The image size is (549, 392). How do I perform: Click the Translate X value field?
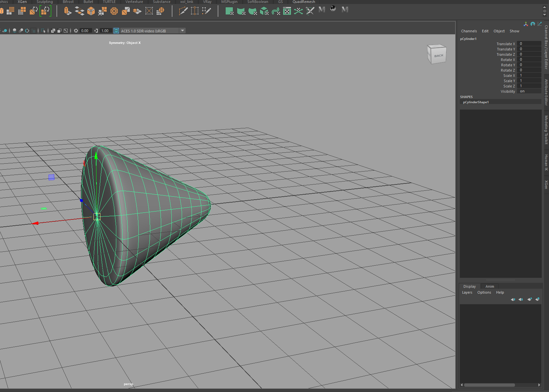coord(529,44)
